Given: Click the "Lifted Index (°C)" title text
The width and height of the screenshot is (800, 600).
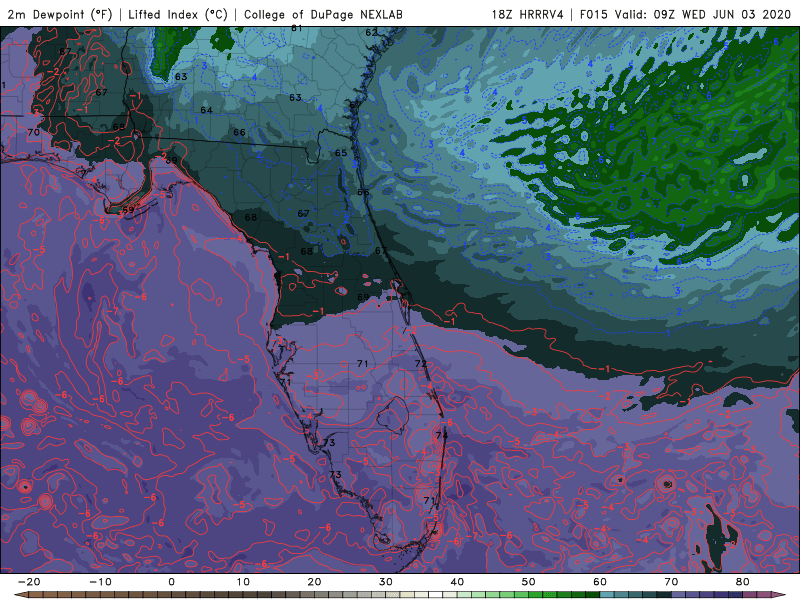Looking at the screenshot, I should pyautogui.click(x=178, y=14).
